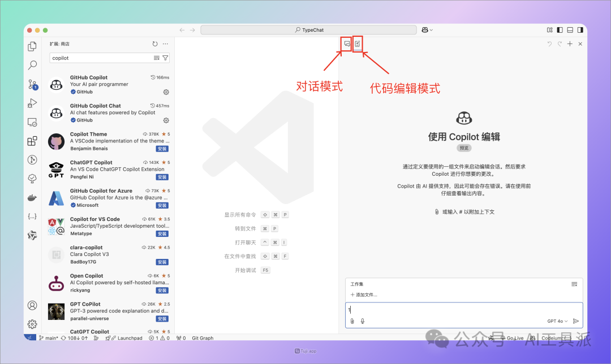
Task: Synchronize changes 108↓ 0↑
Action: [x=74, y=338]
